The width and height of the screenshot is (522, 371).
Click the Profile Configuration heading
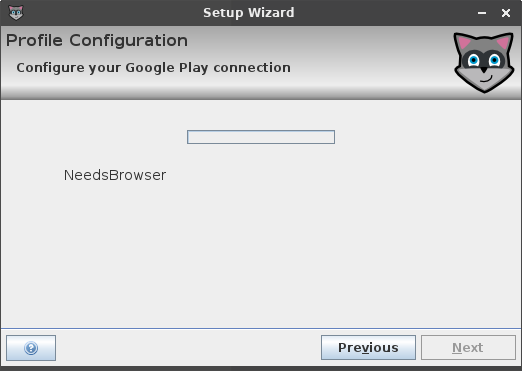(x=97, y=41)
